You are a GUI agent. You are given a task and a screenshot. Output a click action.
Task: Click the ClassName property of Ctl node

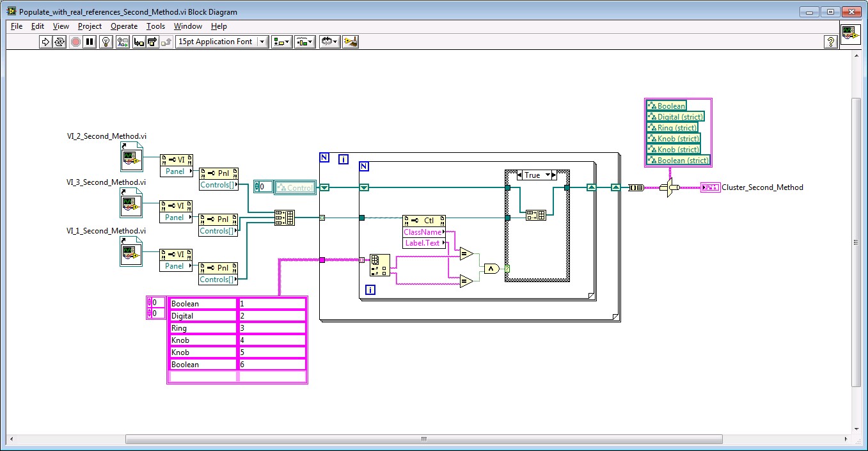pyautogui.click(x=423, y=232)
